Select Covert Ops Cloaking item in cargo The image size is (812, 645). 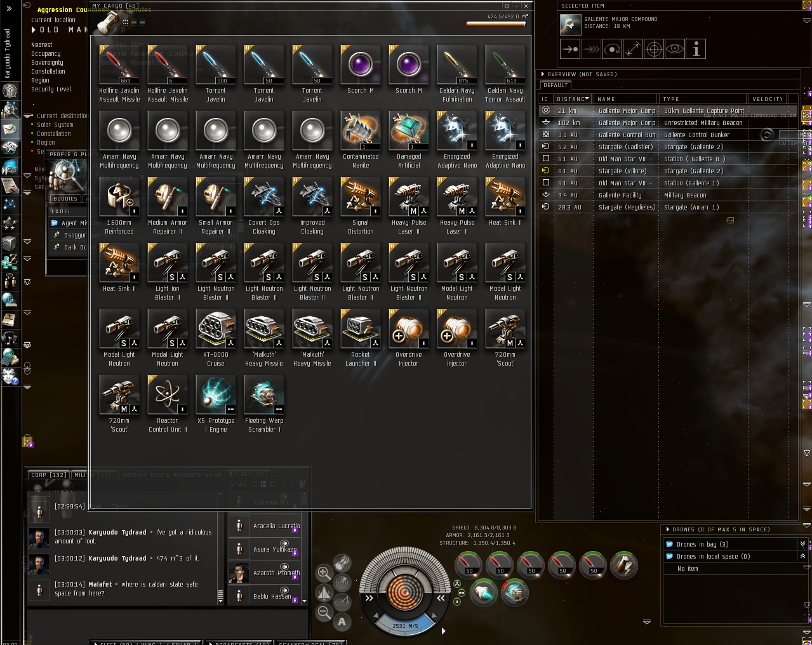(x=264, y=207)
